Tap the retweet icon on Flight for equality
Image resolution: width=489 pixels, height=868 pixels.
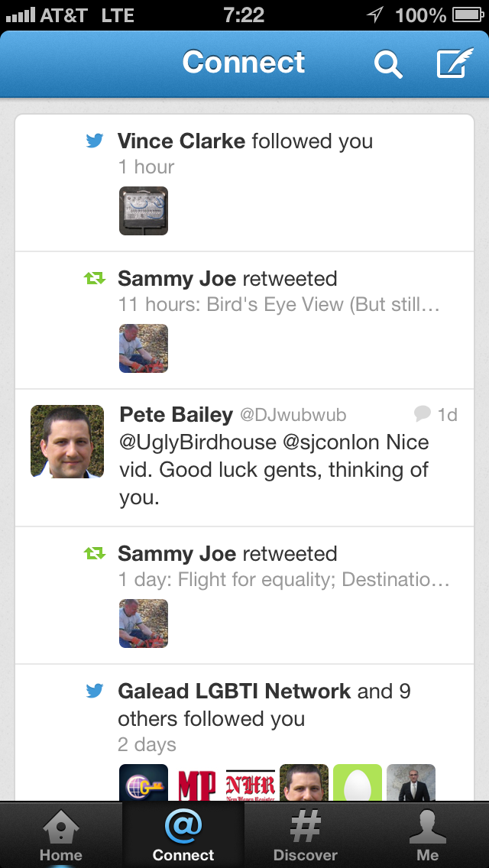click(95, 553)
